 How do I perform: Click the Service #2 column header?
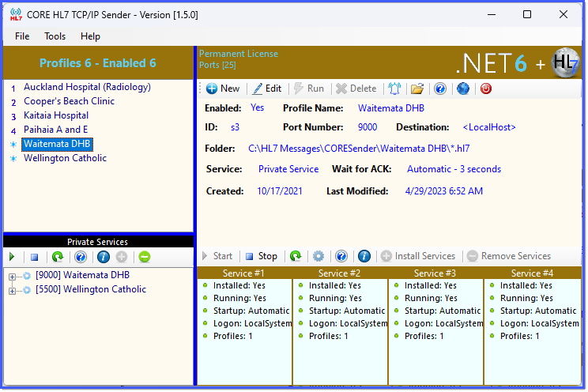pyautogui.click(x=339, y=273)
